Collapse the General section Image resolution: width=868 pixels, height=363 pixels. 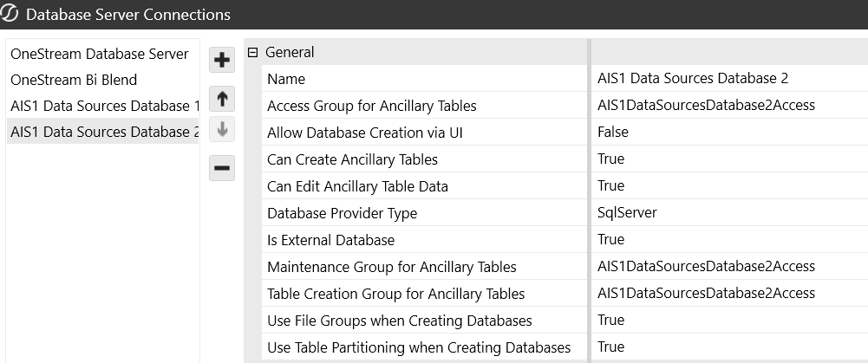(x=253, y=53)
